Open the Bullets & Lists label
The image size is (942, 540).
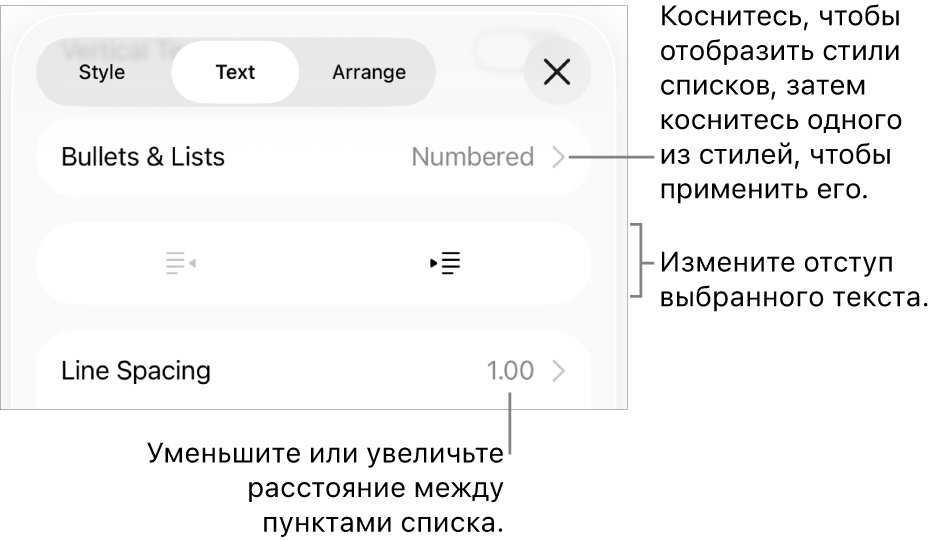(x=143, y=157)
